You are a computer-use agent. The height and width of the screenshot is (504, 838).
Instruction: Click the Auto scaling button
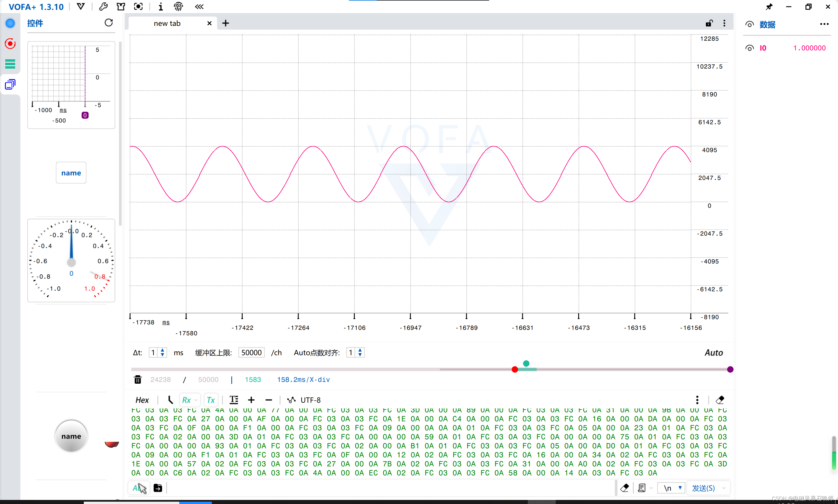click(x=713, y=353)
